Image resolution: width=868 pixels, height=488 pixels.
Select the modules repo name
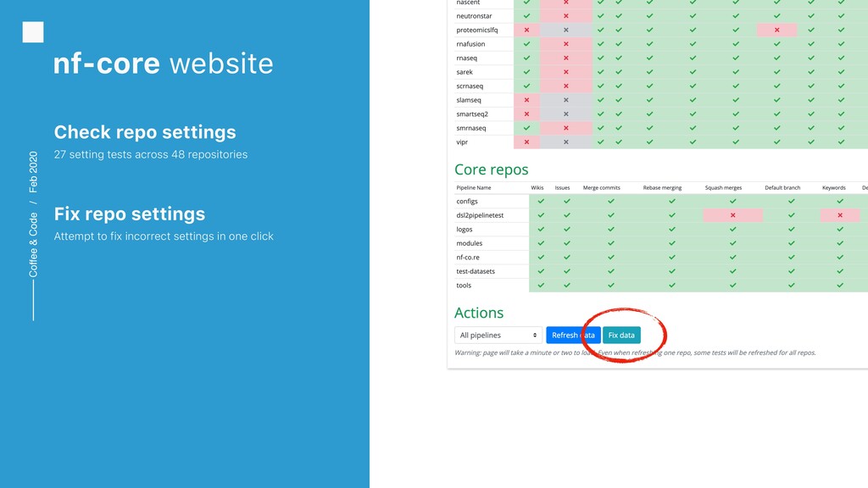point(469,243)
